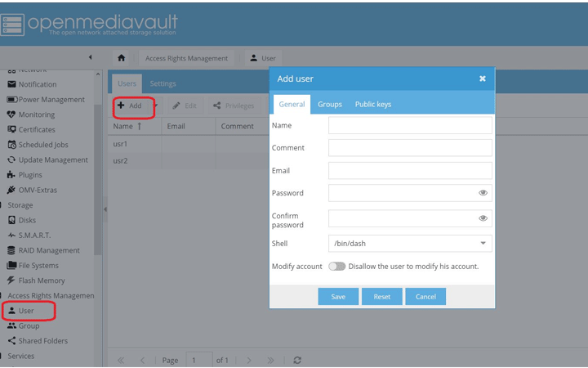
Task: Select the usr2 row
Action: coord(189,160)
